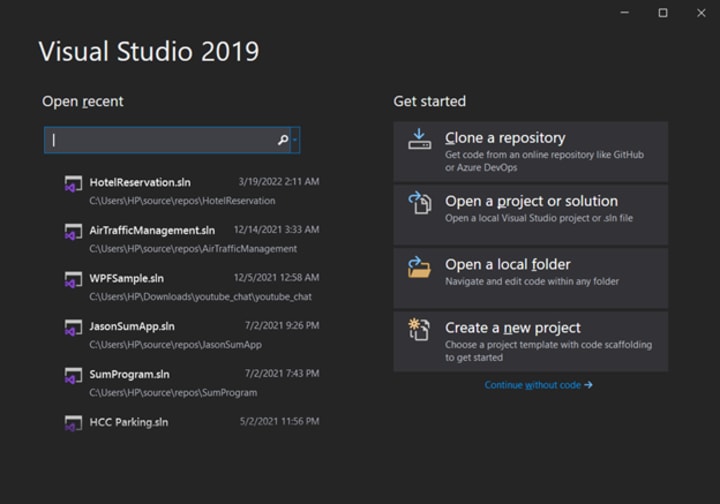The width and height of the screenshot is (720, 504).
Task: Click the JasonSumApp.sln solution icon
Action: pos(73,328)
